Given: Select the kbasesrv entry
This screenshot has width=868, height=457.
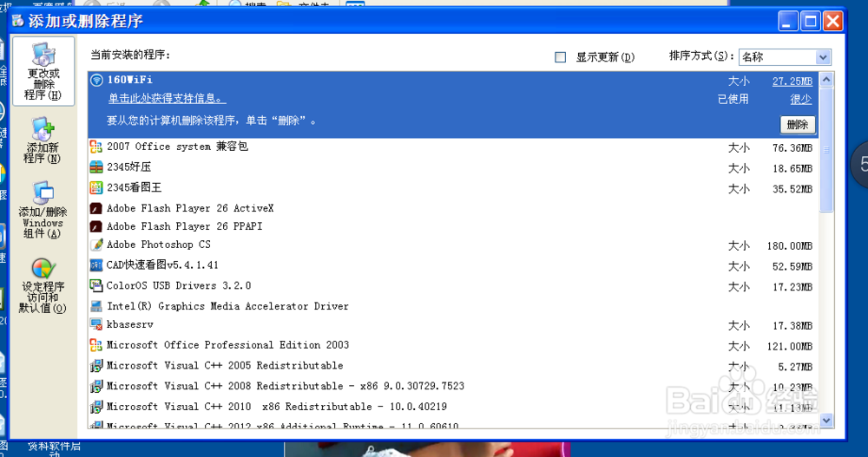Looking at the screenshot, I should 453,324.
